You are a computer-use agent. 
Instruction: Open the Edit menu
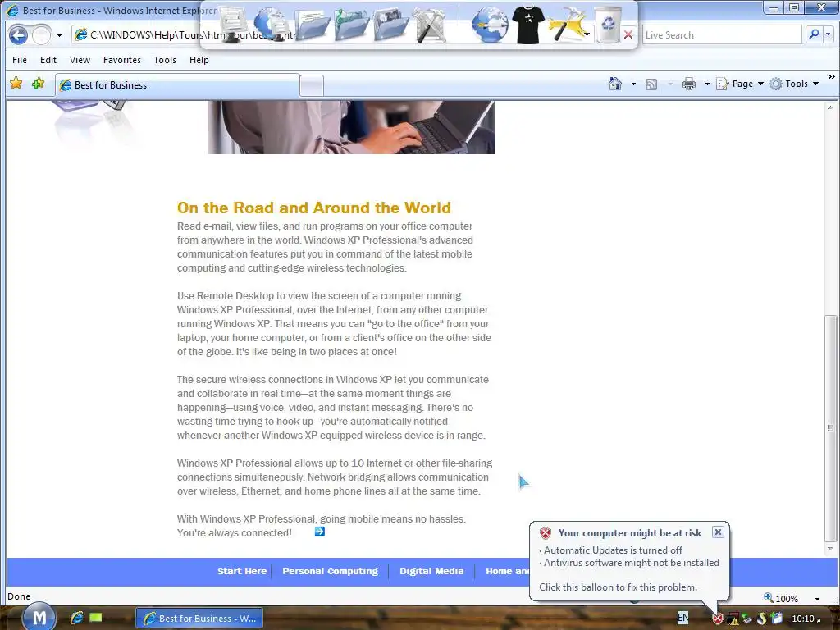(48, 60)
